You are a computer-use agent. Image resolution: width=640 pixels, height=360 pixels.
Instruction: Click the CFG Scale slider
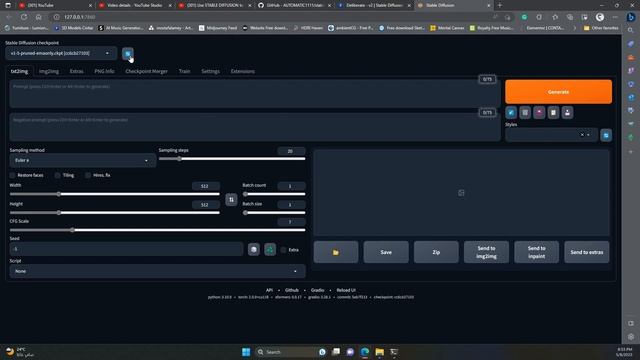tap(158, 230)
